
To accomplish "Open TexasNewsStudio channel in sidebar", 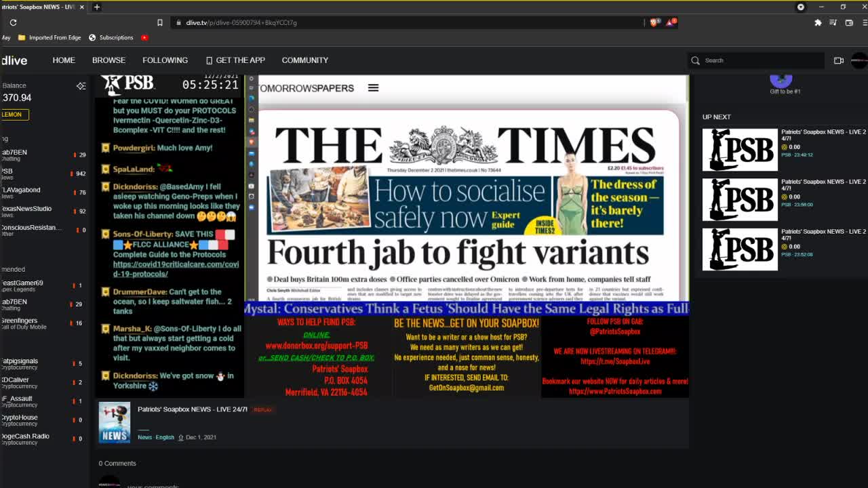I will click(x=43, y=211).
